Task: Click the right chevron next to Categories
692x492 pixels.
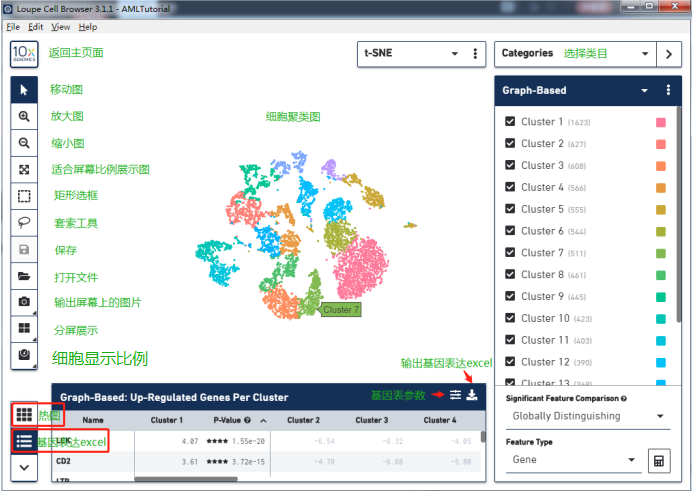Action: coord(669,54)
